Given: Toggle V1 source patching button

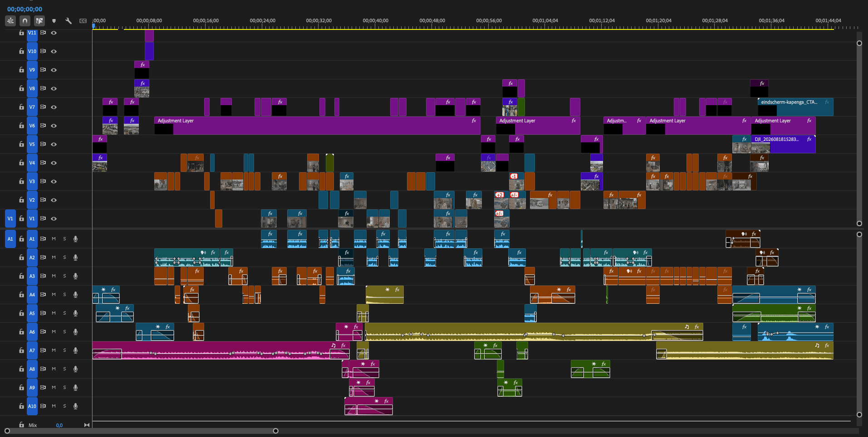Looking at the screenshot, I should tap(10, 218).
